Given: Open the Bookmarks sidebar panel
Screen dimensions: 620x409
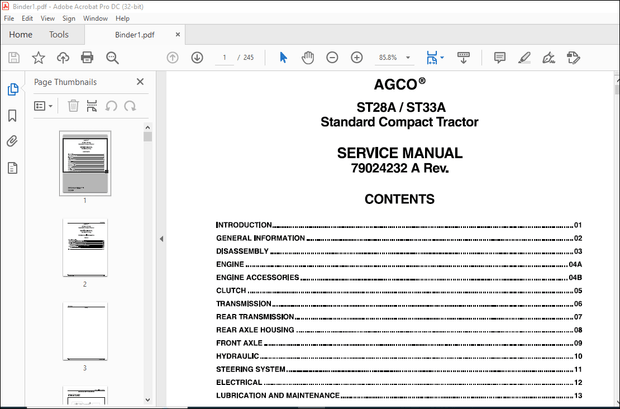Looking at the screenshot, I should click(x=12, y=116).
